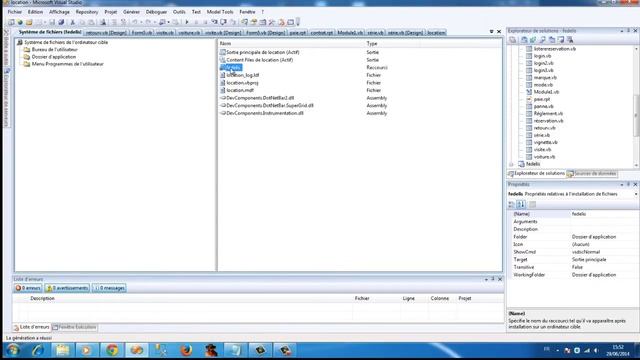The image size is (640, 360).
Task: Select voiture.vb in Solution Explorer
Action: pyautogui.click(x=544, y=157)
